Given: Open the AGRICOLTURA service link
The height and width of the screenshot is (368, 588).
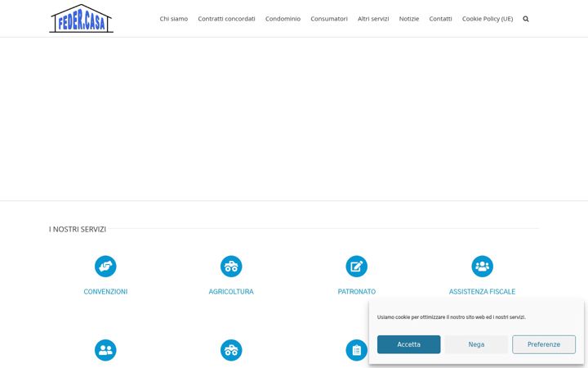Looking at the screenshot, I should tap(231, 291).
